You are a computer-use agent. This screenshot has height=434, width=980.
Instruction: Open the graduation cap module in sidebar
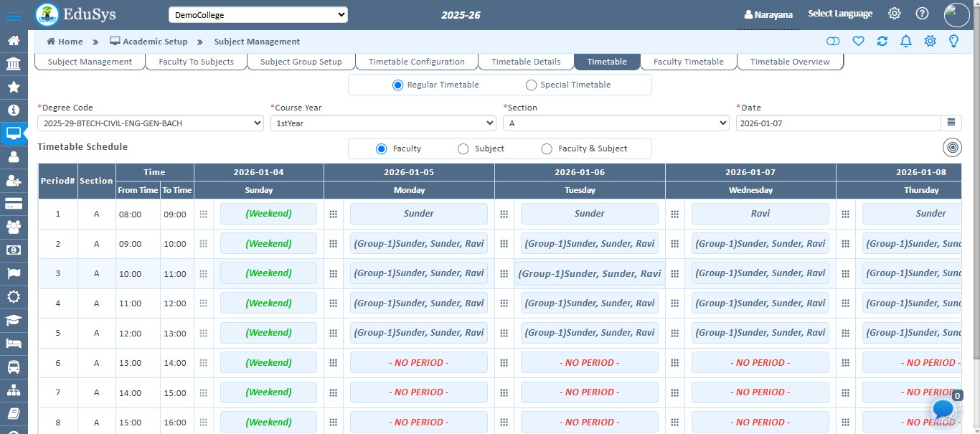(14, 321)
